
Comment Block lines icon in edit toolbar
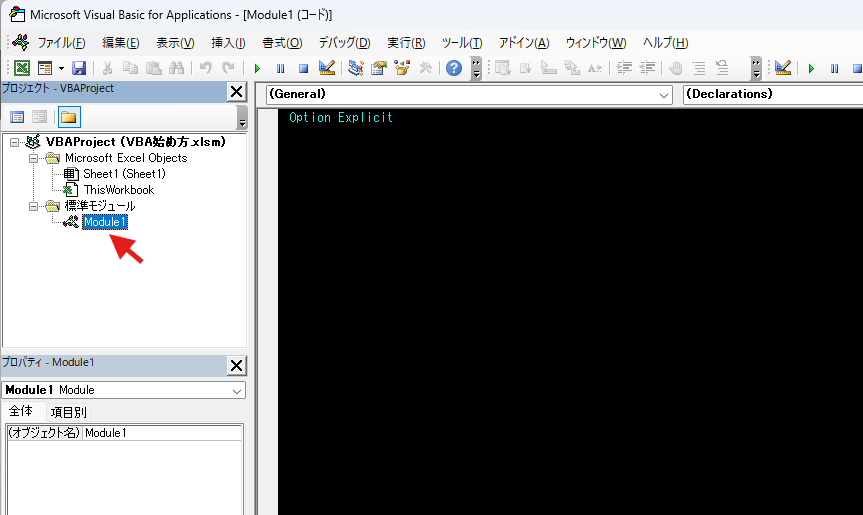click(x=699, y=68)
